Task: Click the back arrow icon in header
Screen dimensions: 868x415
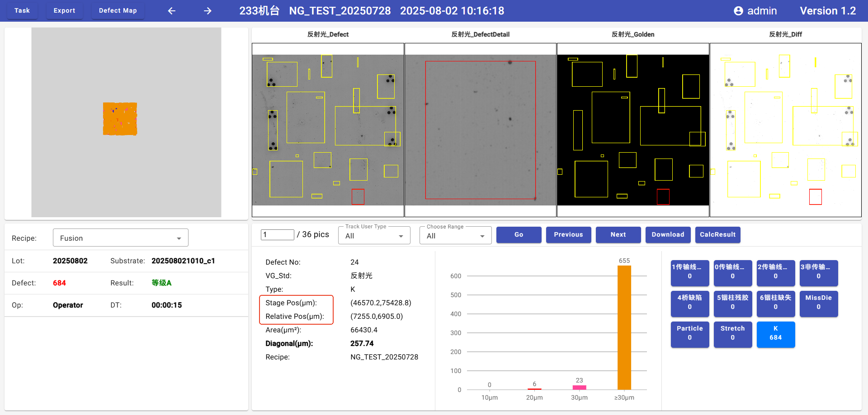Action: [172, 11]
